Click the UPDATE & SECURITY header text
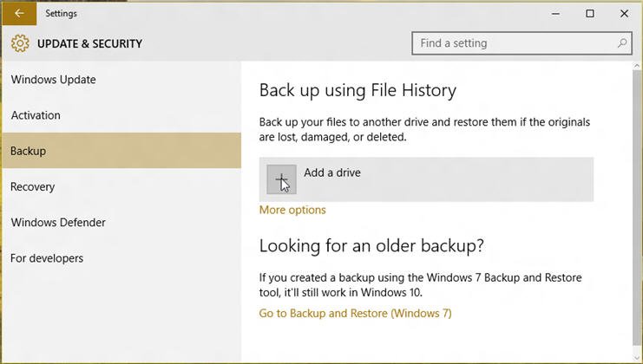Viewport: 643px width, 364px height. [89, 43]
